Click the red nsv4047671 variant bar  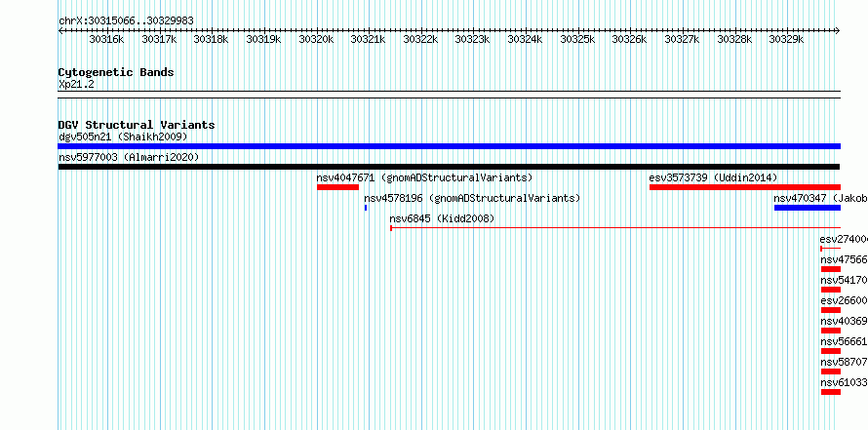[x=337, y=187]
